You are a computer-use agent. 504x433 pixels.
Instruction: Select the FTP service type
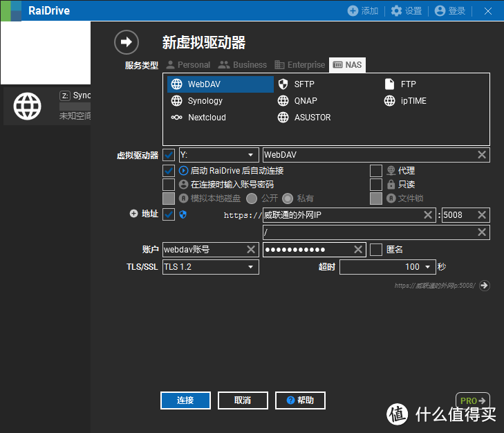(x=400, y=84)
